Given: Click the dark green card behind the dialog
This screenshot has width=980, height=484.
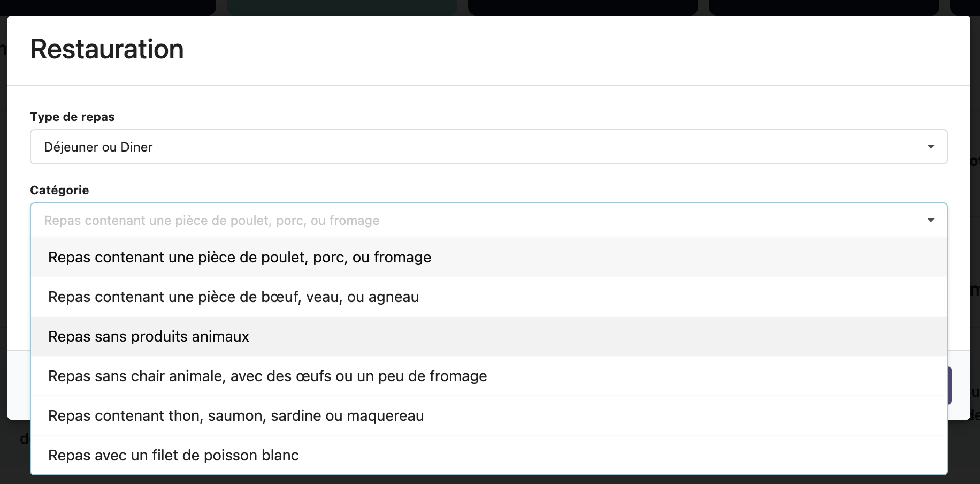Looking at the screenshot, I should tap(341, 7).
